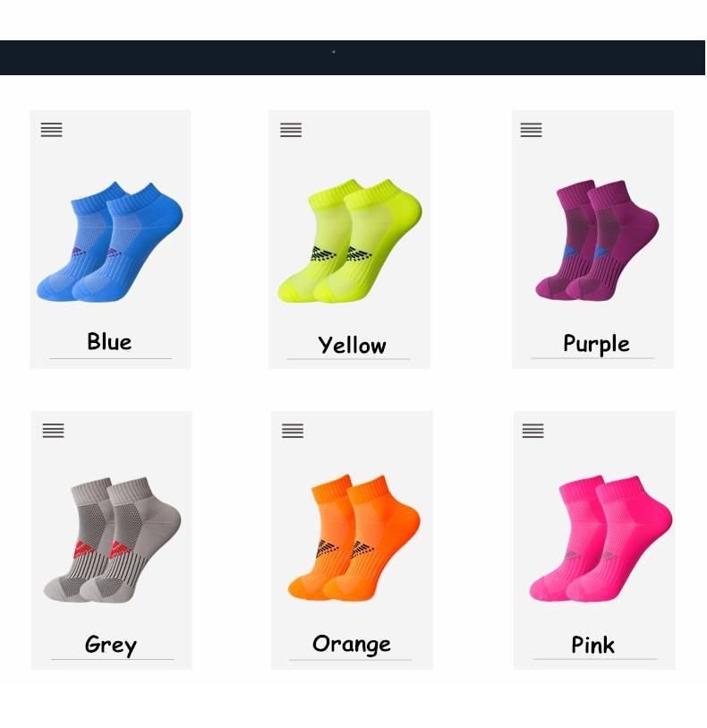Click the small dot in the header bar
This screenshot has height=728, width=707.
[x=334, y=52]
